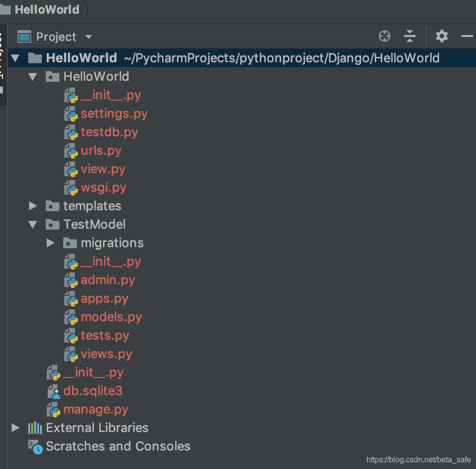
Task: Select testdb.py file
Action: [x=110, y=132]
